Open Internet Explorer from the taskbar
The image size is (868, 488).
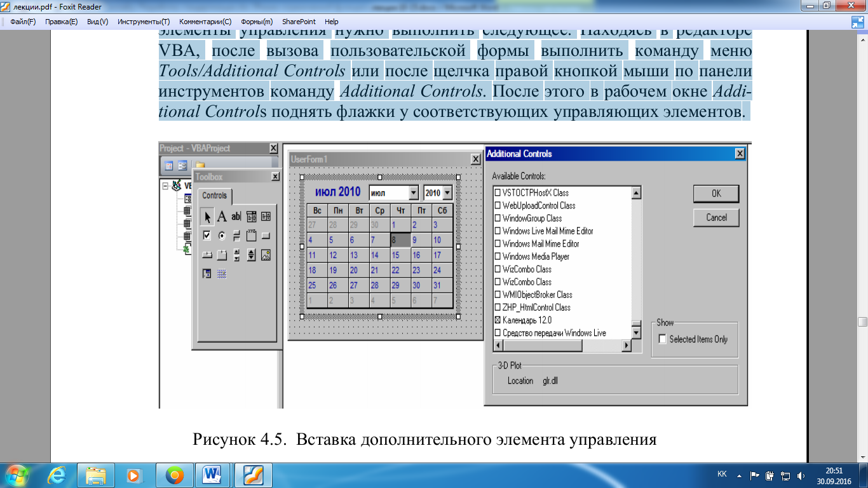(x=58, y=475)
